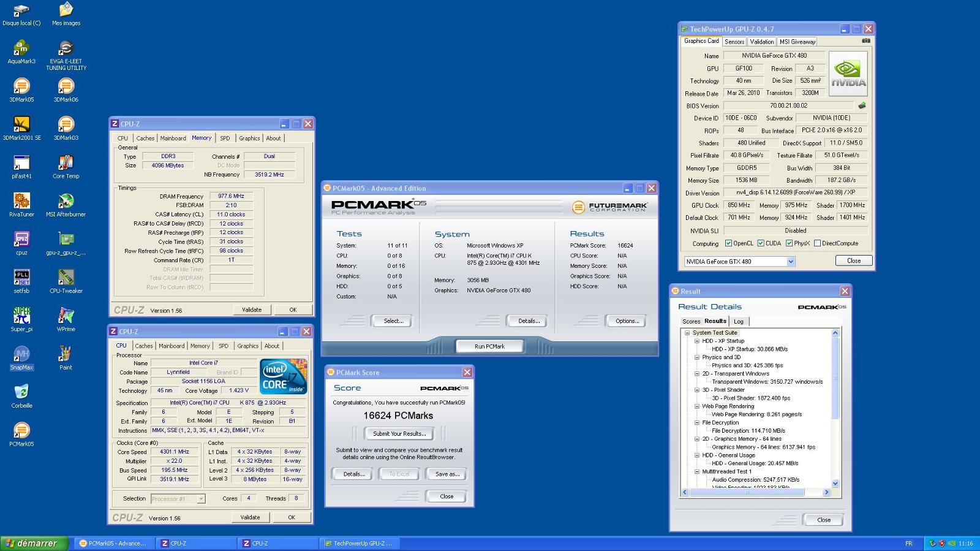Open Paint desktop shortcut
Screen dimensions: 980x551
point(66,359)
